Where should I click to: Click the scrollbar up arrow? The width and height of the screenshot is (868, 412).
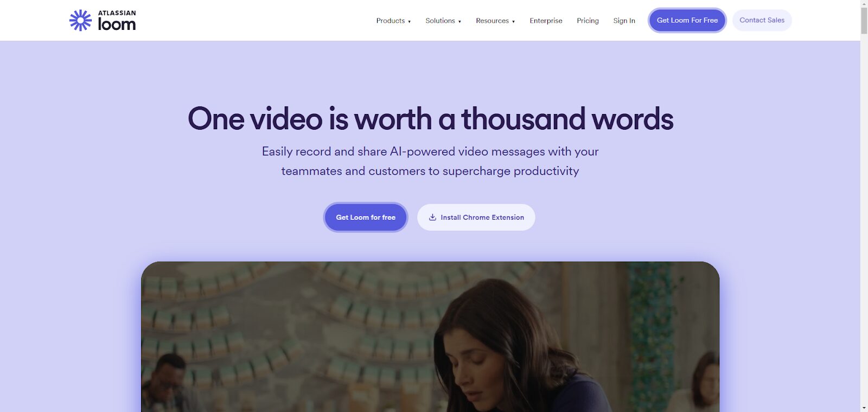(864, 3)
